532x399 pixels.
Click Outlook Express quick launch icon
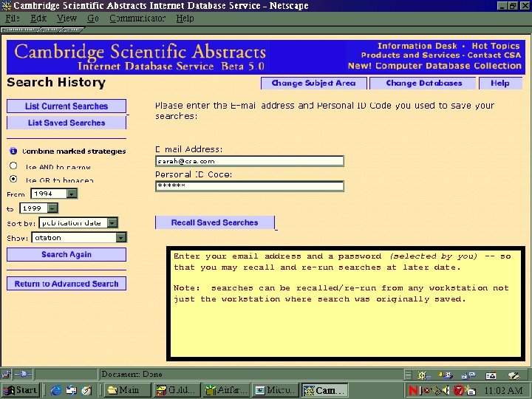[71, 390]
